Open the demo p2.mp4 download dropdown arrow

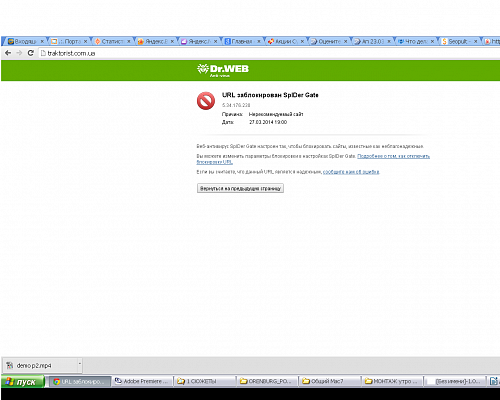click(79, 364)
